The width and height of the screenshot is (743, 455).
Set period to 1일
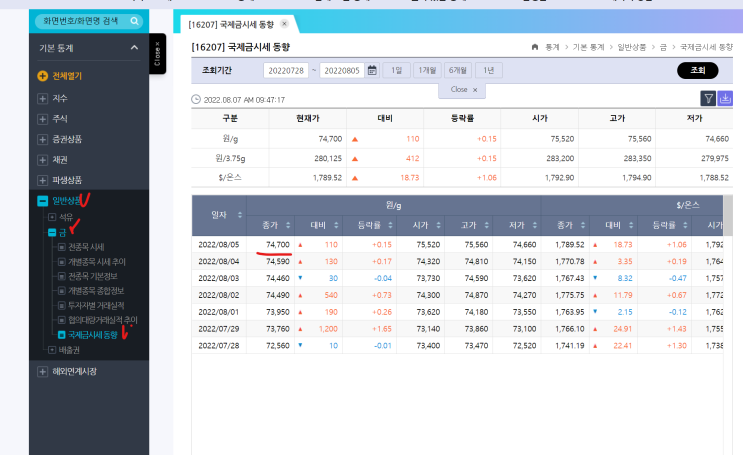pos(396,70)
